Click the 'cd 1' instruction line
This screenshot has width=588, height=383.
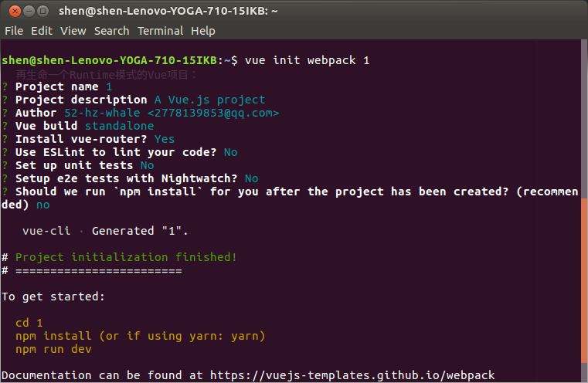tap(29, 323)
